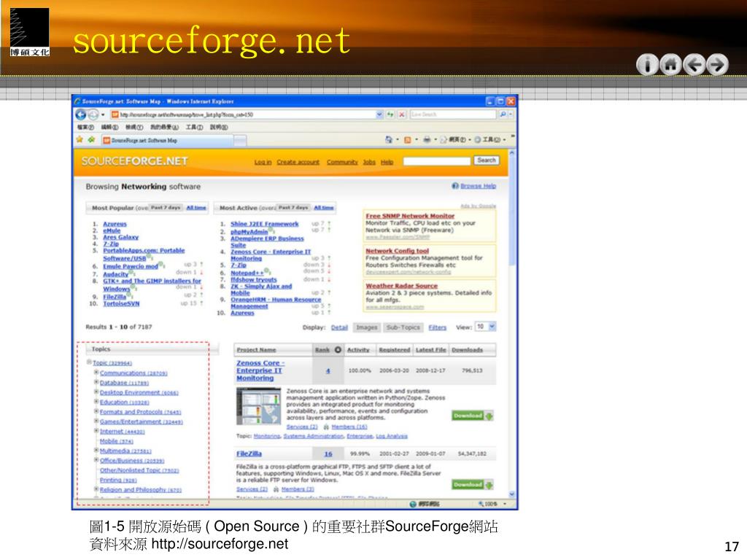The image size is (747, 560).
Task: Click the slide's info icon button
Action: [x=647, y=64]
